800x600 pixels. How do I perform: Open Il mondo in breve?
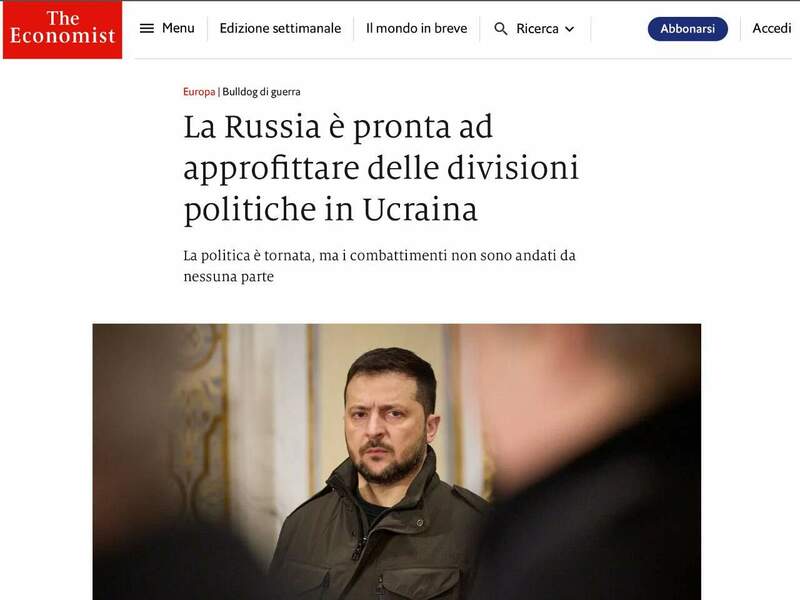416,29
